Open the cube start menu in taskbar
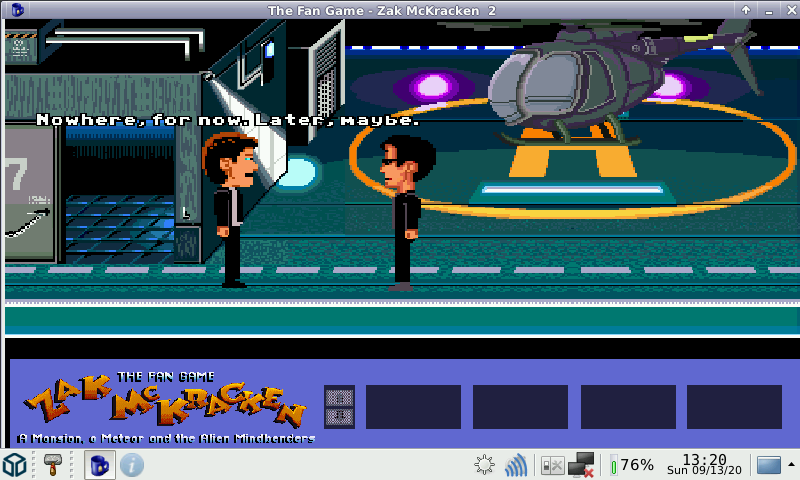This screenshot has width=800, height=480. (15, 465)
